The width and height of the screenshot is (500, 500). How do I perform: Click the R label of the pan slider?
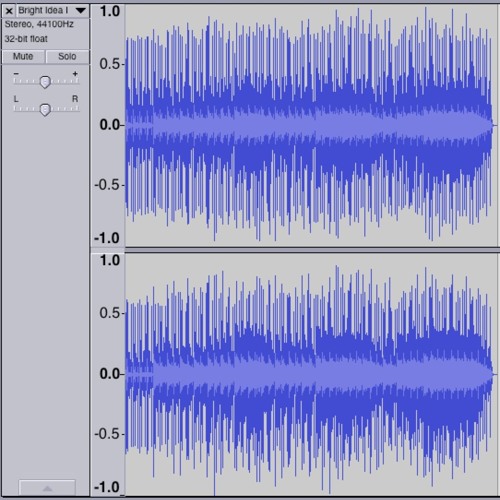(x=75, y=99)
